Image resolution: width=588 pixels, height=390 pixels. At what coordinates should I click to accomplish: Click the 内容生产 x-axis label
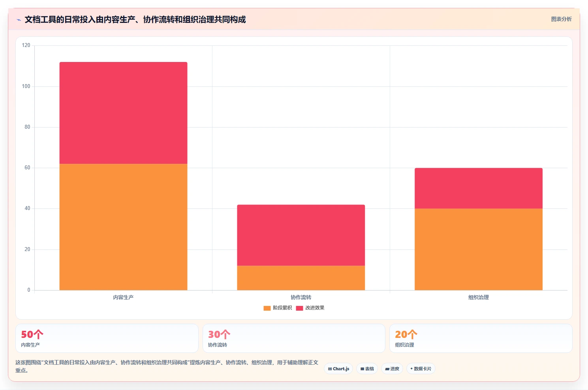123,297
